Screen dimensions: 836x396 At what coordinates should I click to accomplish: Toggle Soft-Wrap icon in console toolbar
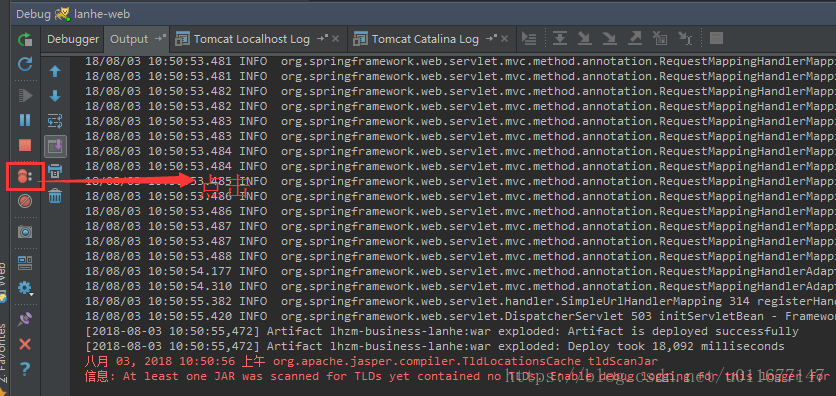55,121
